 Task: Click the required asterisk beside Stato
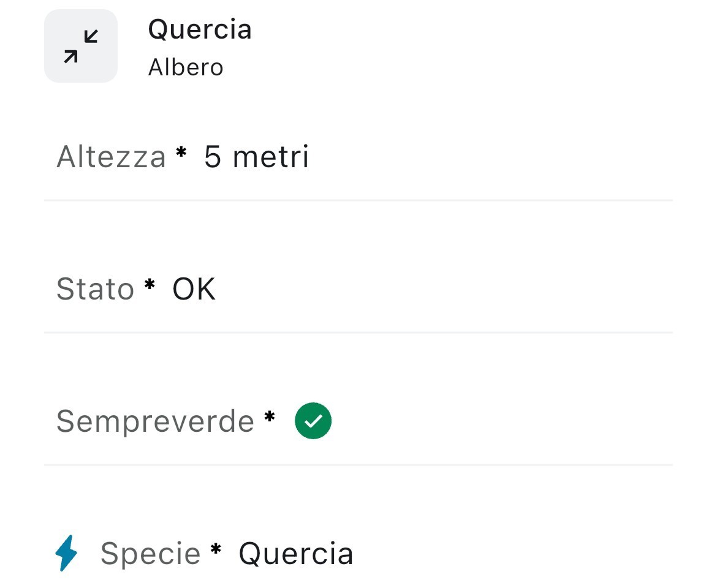pyautogui.click(x=150, y=285)
